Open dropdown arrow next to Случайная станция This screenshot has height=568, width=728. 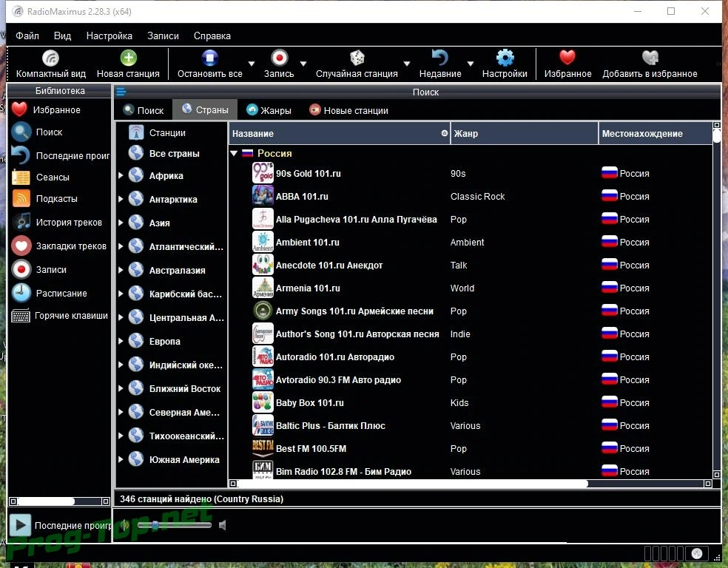point(407,64)
